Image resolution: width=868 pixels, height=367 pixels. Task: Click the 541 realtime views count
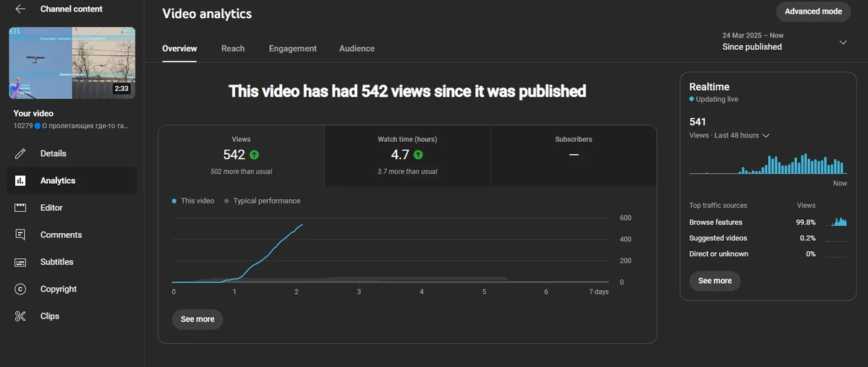(697, 122)
